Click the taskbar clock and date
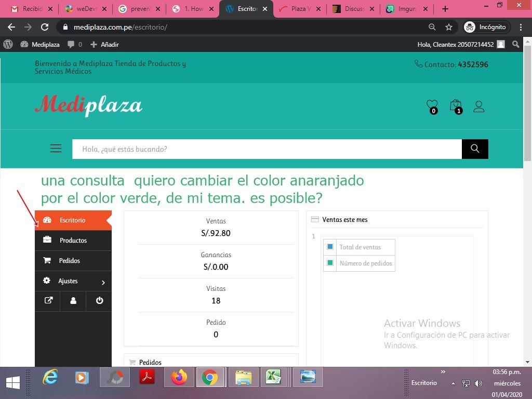Viewport: 532px width, 399px height. coord(507,383)
